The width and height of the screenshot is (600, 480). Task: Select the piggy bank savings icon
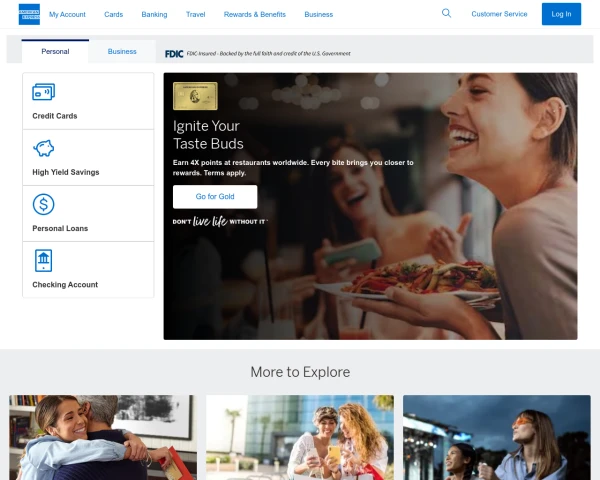coord(44,148)
